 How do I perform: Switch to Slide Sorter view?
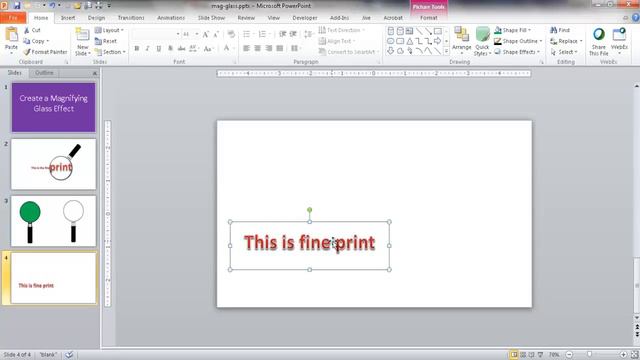point(523,355)
